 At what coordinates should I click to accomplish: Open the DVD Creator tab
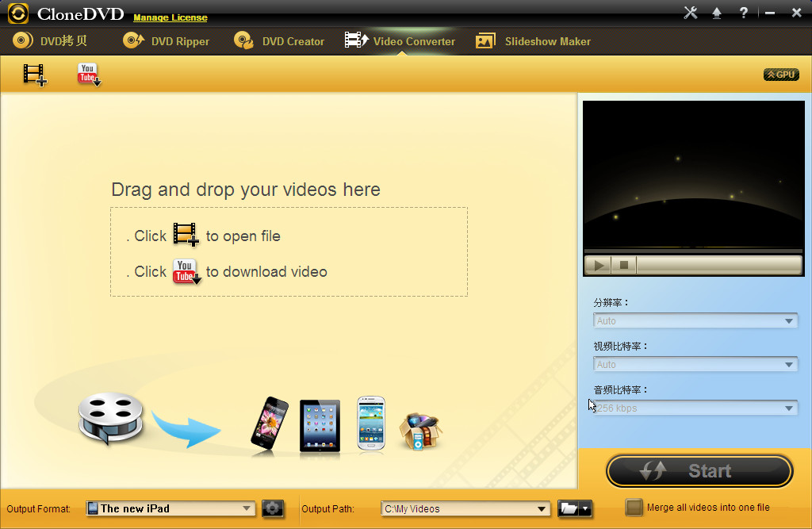click(279, 41)
